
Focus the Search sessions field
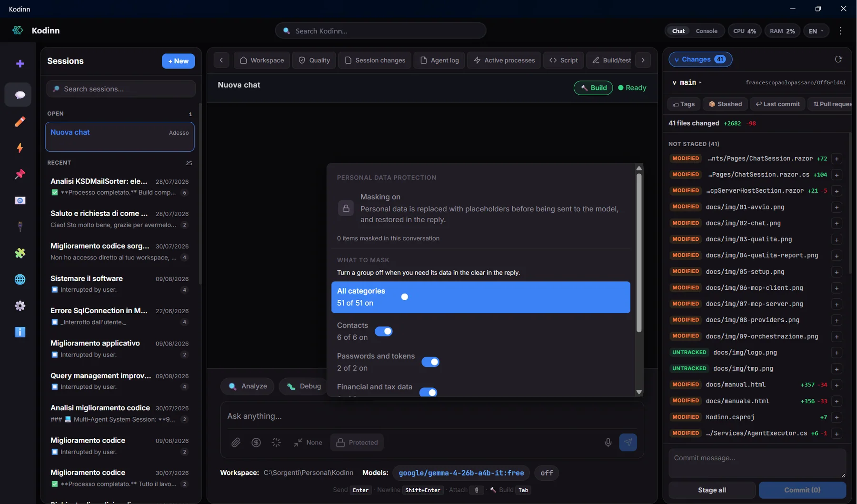121,89
